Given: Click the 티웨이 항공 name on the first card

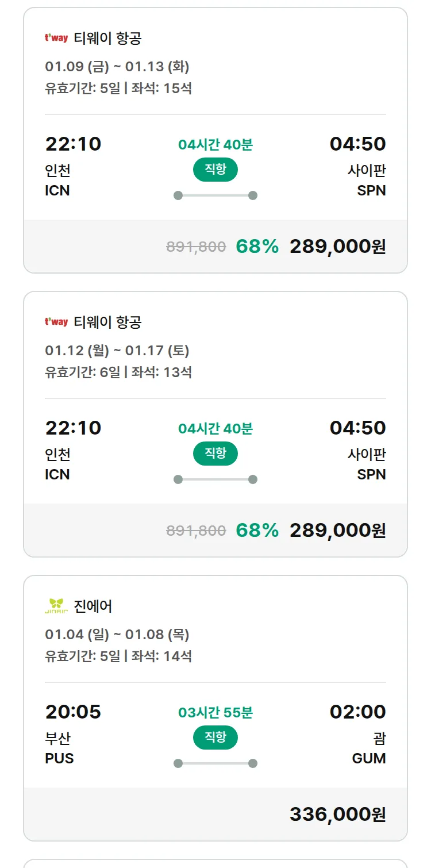Looking at the screenshot, I should coord(107,39).
